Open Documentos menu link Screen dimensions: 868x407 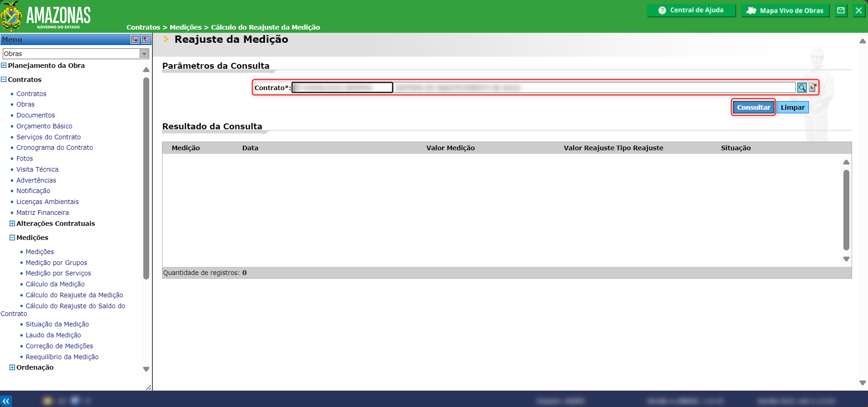click(35, 115)
